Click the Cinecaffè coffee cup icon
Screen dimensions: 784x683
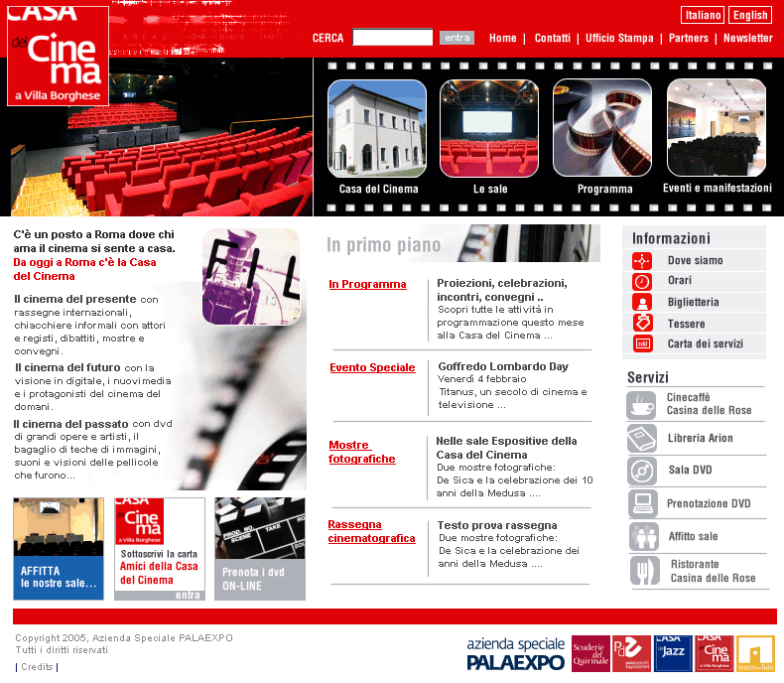641,405
